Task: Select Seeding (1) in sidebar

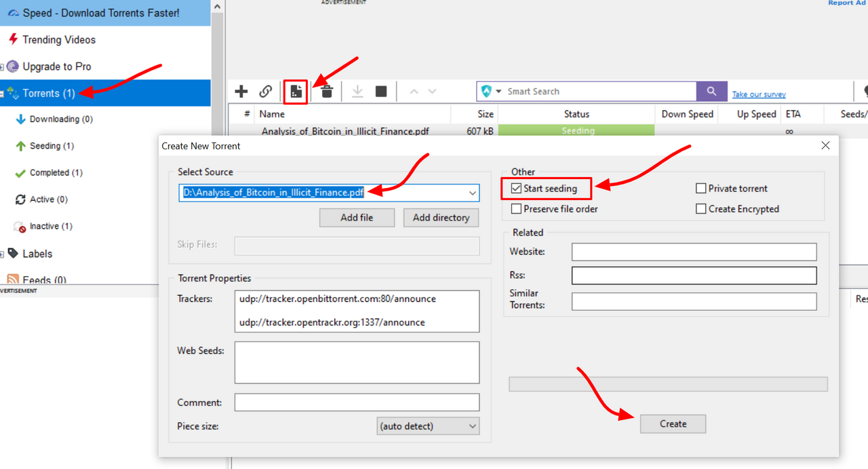Action: pyautogui.click(x=52, y=146)
